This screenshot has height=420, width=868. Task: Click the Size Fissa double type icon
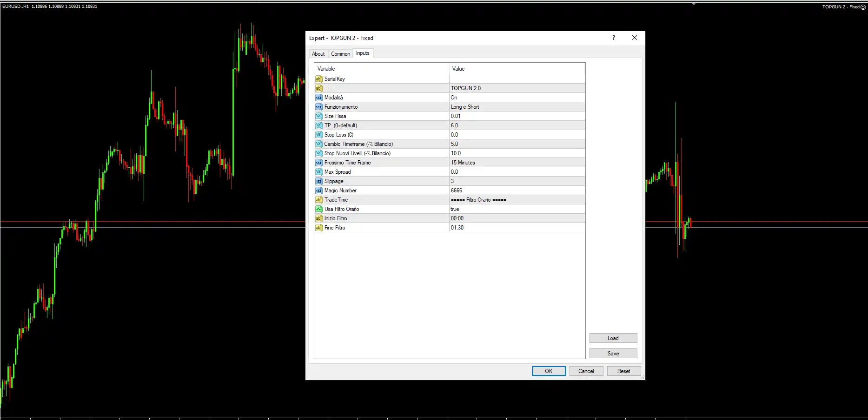tap(318, 116)
